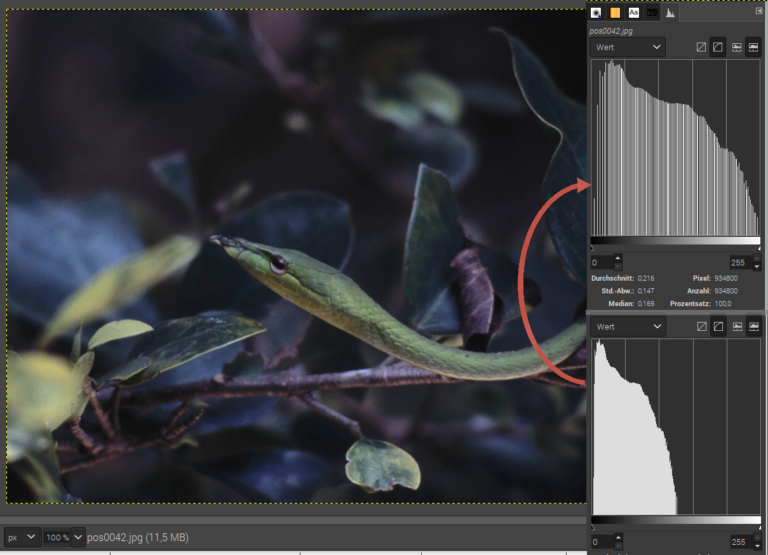Click the Histogram tab icon
The width and height of the screenshot is (768, 555).
[670, 13]
